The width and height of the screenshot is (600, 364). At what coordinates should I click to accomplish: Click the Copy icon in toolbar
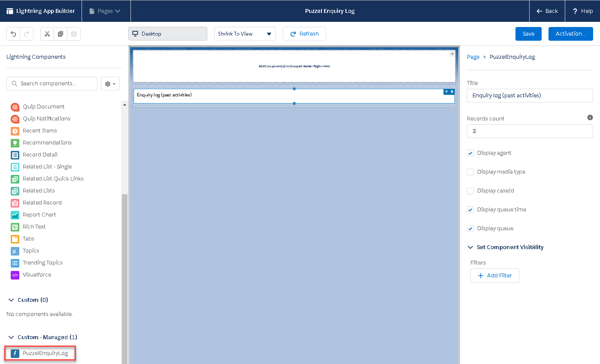click(x=61, y=34)
